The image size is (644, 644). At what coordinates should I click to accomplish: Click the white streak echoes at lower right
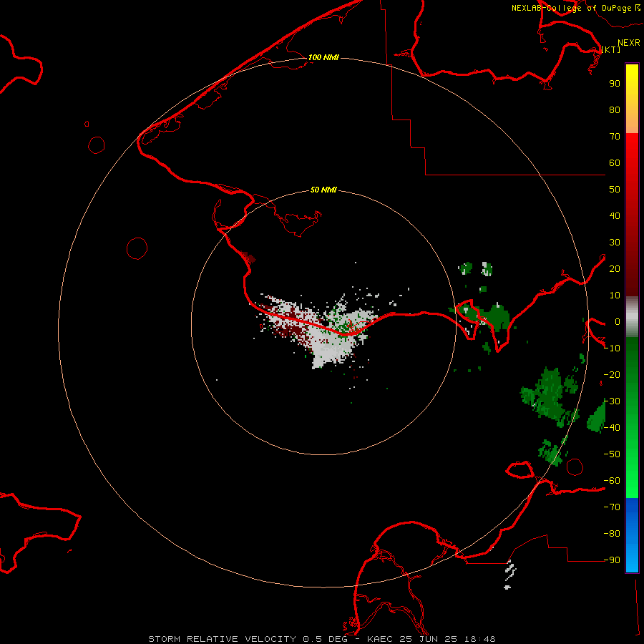click(x=509, y=574)
